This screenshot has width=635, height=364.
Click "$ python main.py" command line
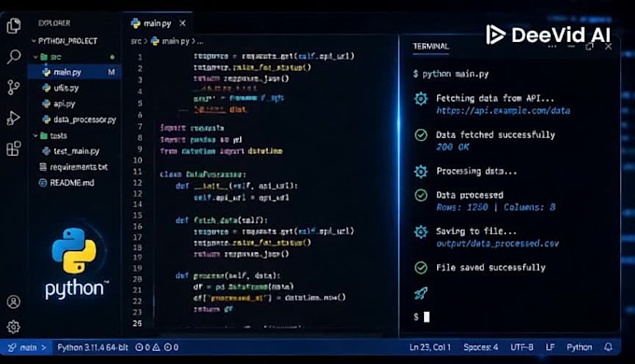tap(451, 74)
